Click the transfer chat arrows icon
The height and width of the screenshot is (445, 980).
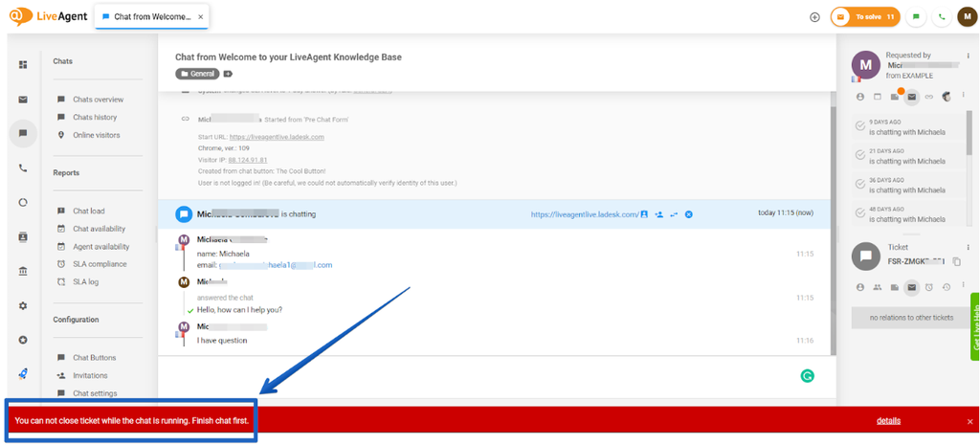674,214
